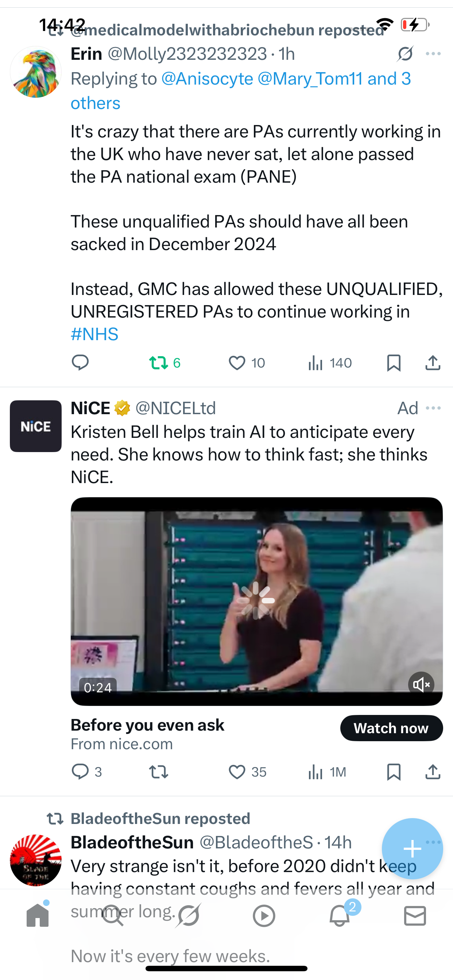
Task: Open Erin's eagle profile picture
Action: pos(36,72)
